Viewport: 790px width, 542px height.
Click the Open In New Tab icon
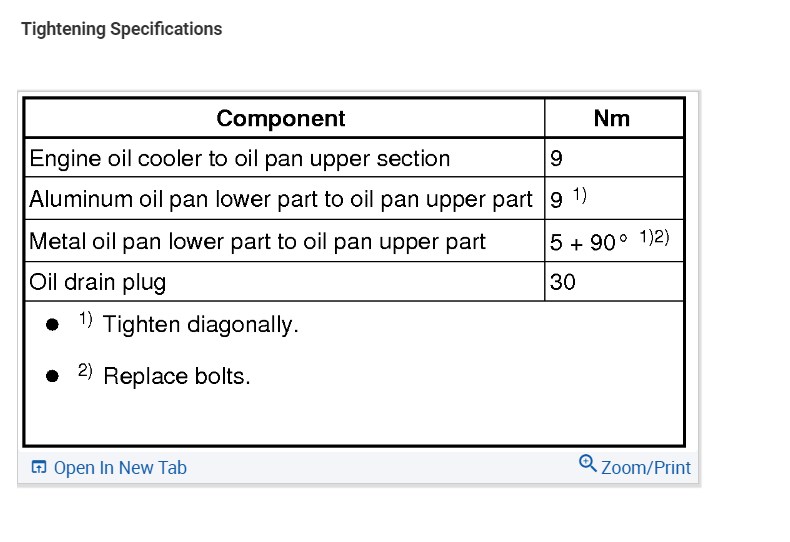(x=39, y=467)
